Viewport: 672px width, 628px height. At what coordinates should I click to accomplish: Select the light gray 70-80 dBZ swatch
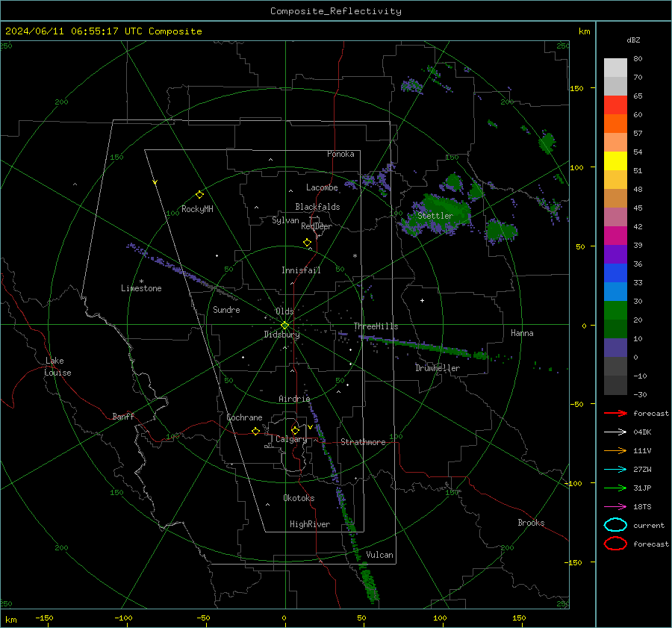(x=615, y=68)
